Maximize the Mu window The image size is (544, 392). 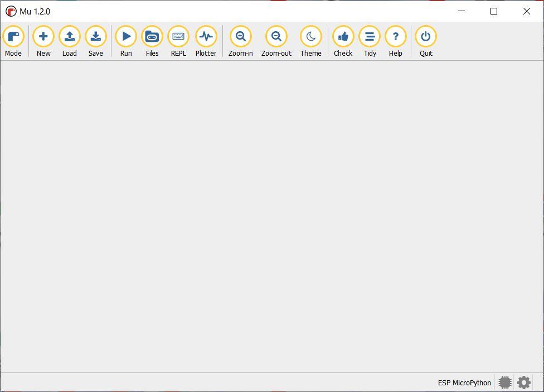494,11
